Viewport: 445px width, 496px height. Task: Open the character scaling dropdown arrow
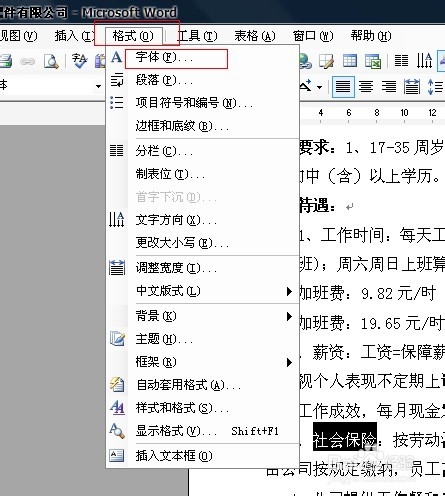click(320, 88)
